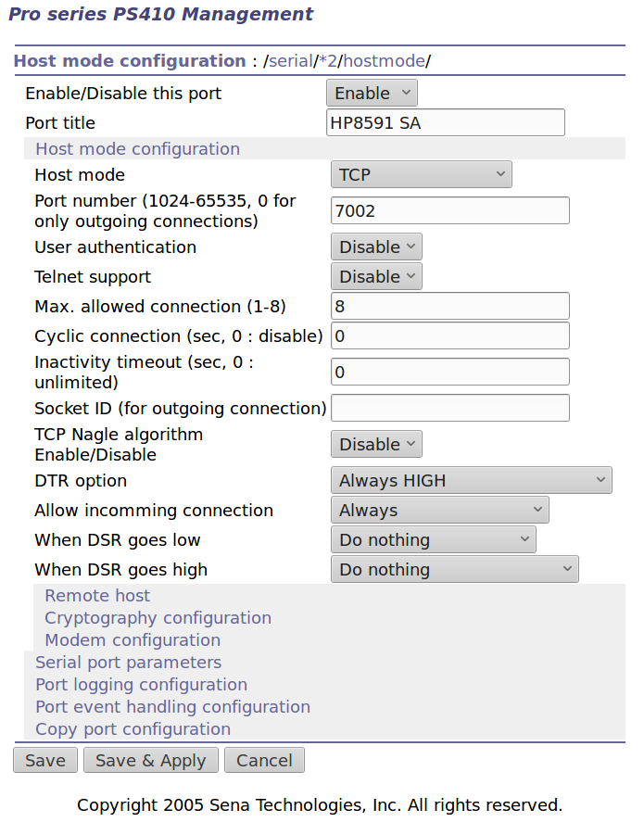
Task: Click the Save button
Action: tap(44, 760)
